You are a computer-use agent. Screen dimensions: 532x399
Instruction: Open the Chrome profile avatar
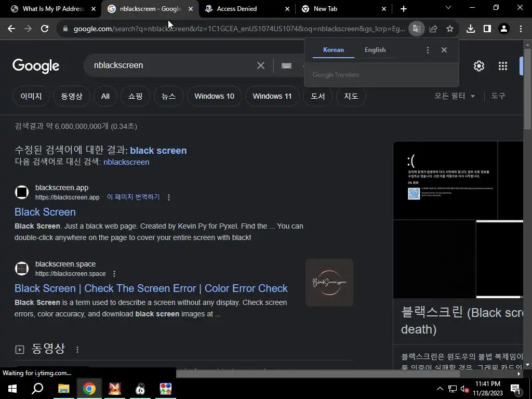pyautogui.click(x=504, y=29)
